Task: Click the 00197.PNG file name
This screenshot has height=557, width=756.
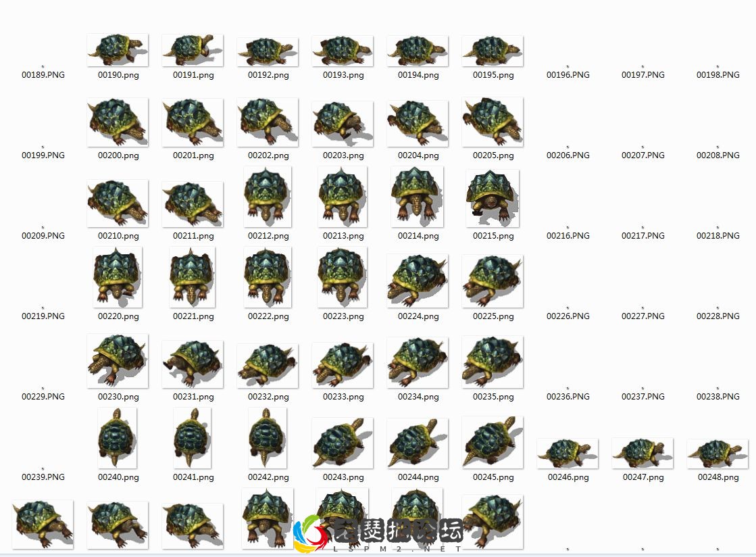Action: pyautogui.click(x=642, y=75)
